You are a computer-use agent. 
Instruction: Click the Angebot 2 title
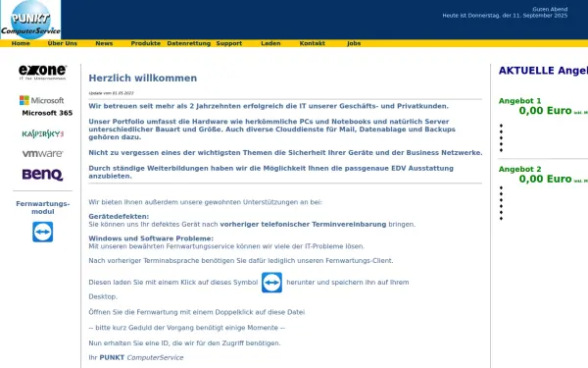pyautogui.click(x=519, y=170)
